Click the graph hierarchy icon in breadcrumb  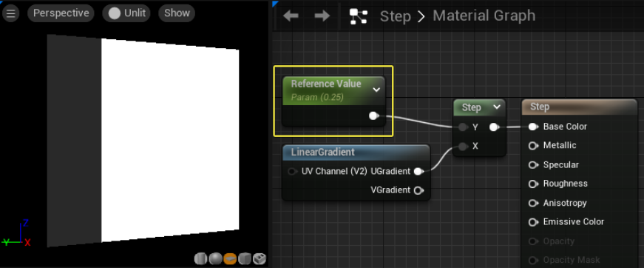[x=358, y=16]
